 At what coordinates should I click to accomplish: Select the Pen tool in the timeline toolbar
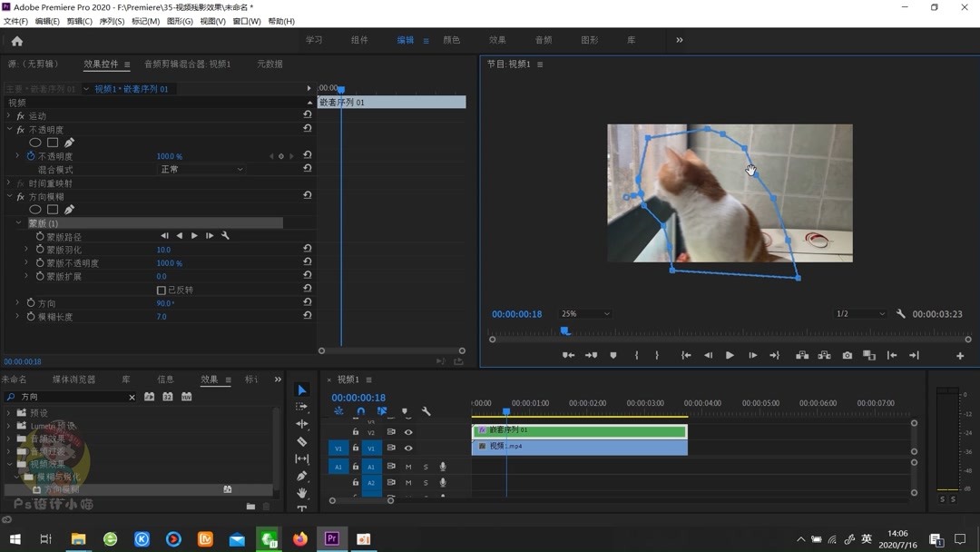click(302, 476)
